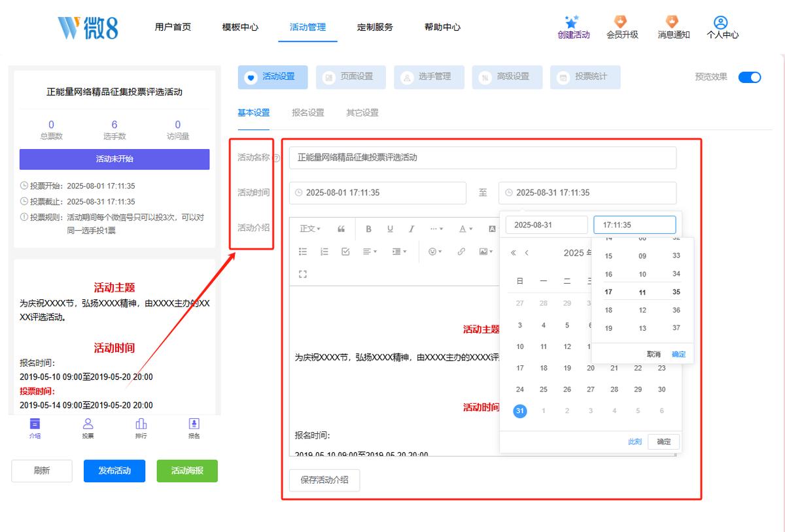This screenshot has height=532, width=785.
Task: Select minute 09 in the time picker
Action: pos(642,256)
